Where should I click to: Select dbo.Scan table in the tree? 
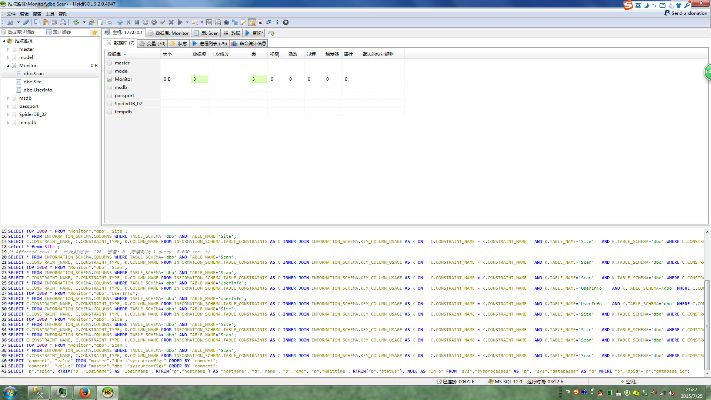pyautogui.click(x=32, y=73)
